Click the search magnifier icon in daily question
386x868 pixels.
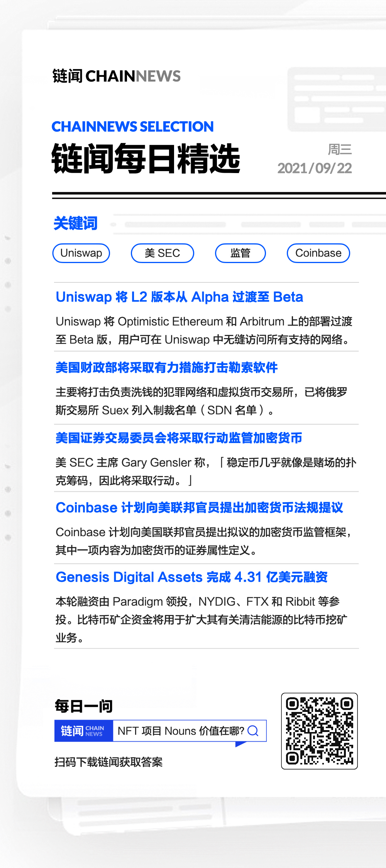(253, 730)
